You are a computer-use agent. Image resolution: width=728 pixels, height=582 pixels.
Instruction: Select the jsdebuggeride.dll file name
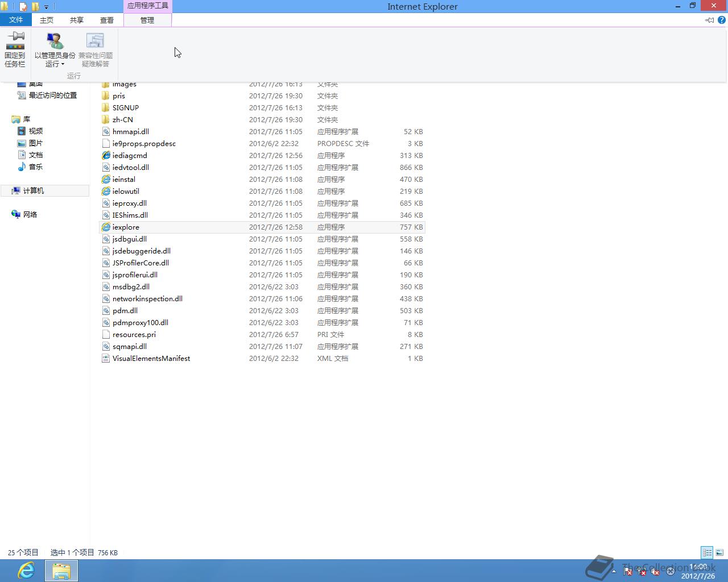coord(142,251)
